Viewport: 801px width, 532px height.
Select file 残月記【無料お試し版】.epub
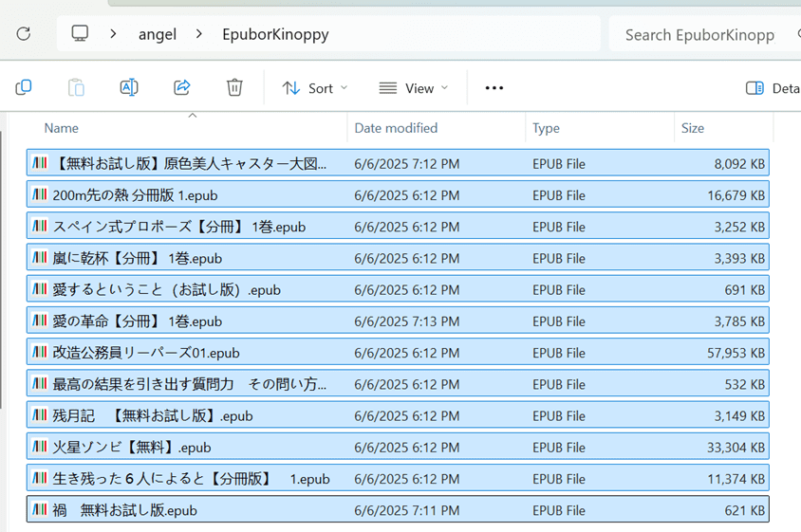pos(398,415)
